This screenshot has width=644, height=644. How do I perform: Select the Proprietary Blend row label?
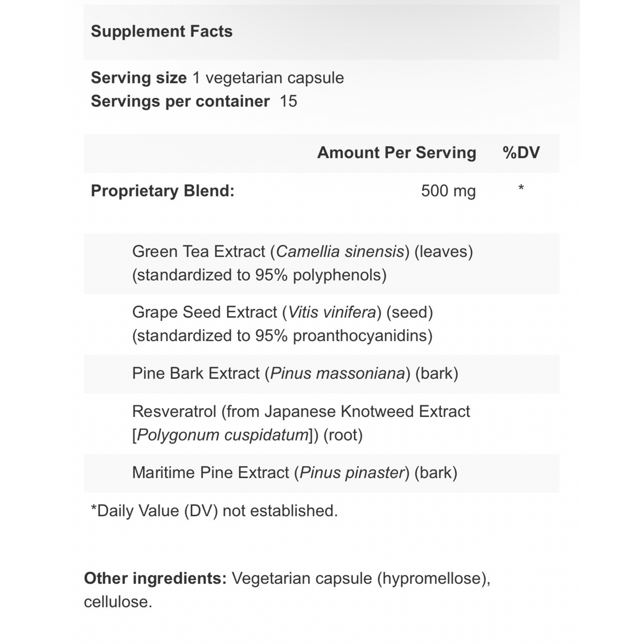[x=163, y=191]
